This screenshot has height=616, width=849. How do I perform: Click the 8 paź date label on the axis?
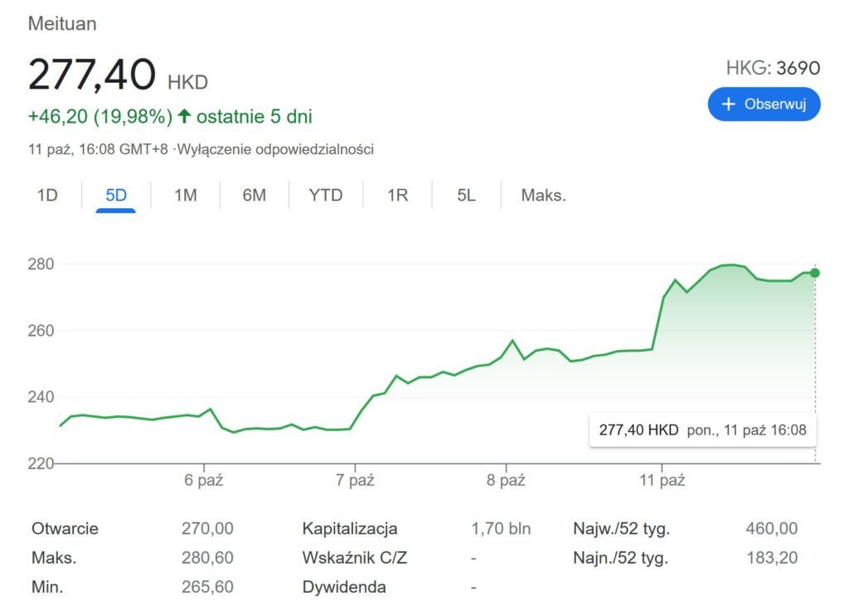506,480
